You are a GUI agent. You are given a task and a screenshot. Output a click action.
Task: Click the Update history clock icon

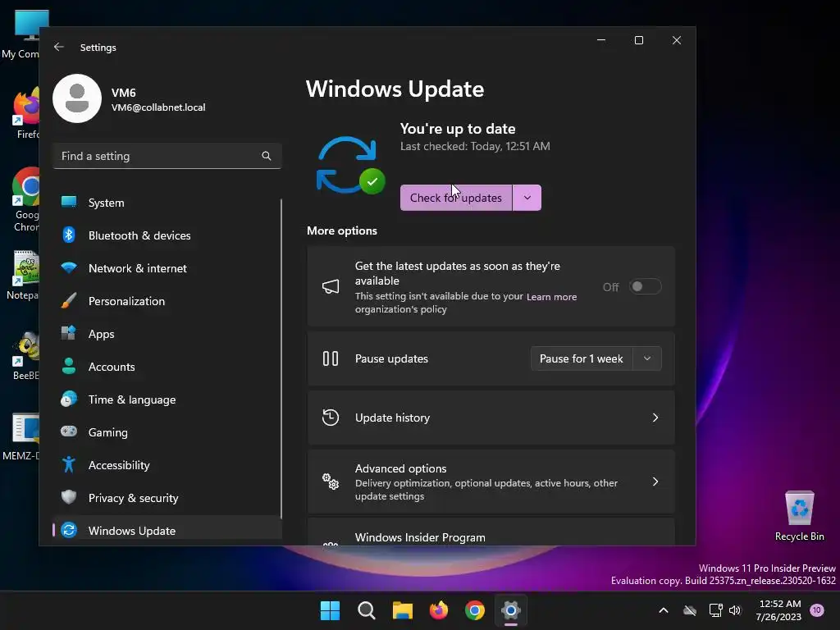click(x=331, y=418)
